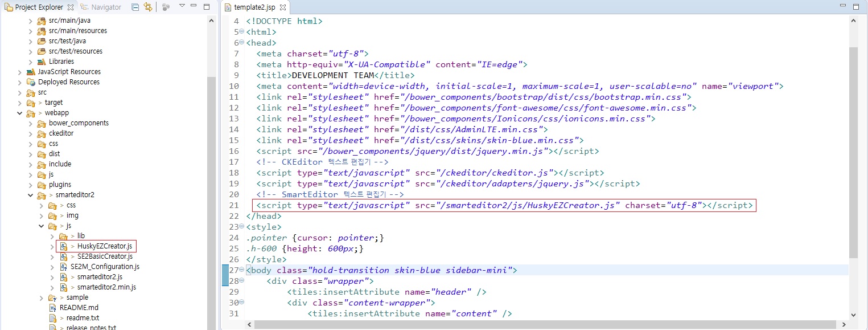Collapse the smarteditor2 folder
This screenshot has width=868, height=330.
click(31, 195)
